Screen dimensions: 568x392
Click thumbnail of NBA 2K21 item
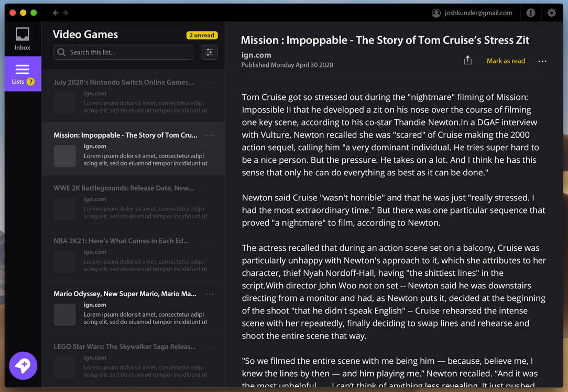(65, 262)
